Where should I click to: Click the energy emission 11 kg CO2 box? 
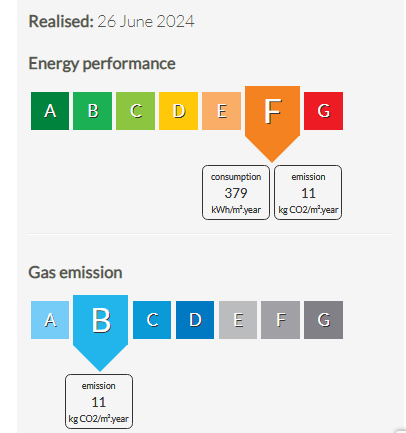(308, 193)
